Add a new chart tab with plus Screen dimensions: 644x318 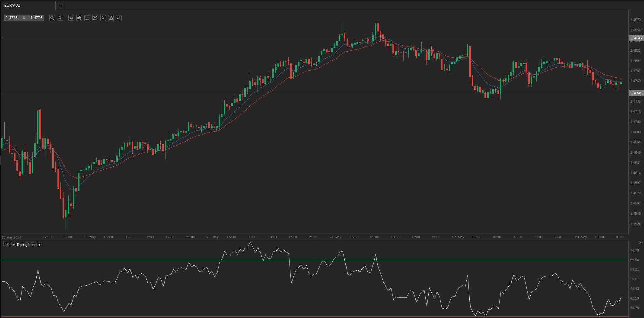click(x=60, y=5)
